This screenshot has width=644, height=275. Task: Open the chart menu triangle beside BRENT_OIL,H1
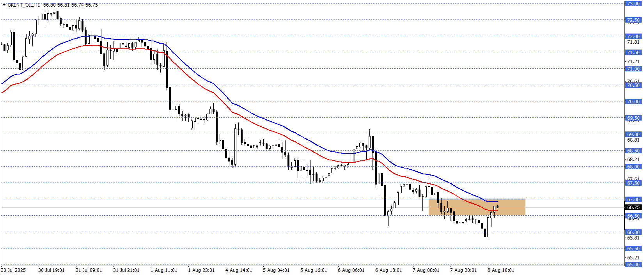pyautogui.click(x=4, y=5)
